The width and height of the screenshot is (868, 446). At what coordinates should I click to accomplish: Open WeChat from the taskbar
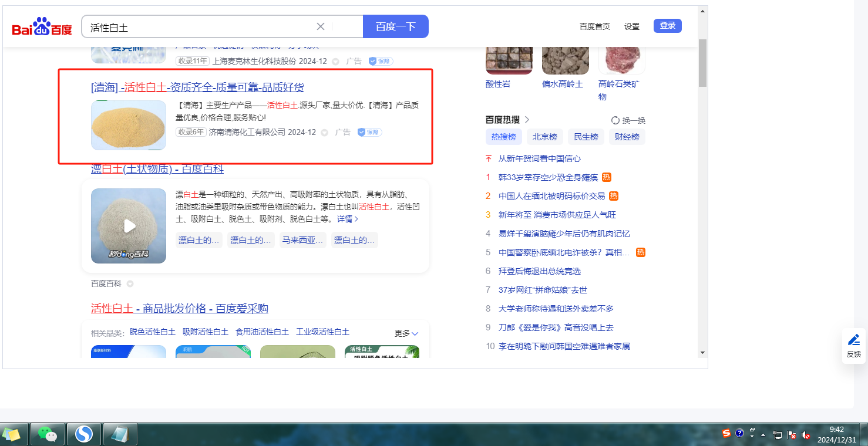point(47,434)
